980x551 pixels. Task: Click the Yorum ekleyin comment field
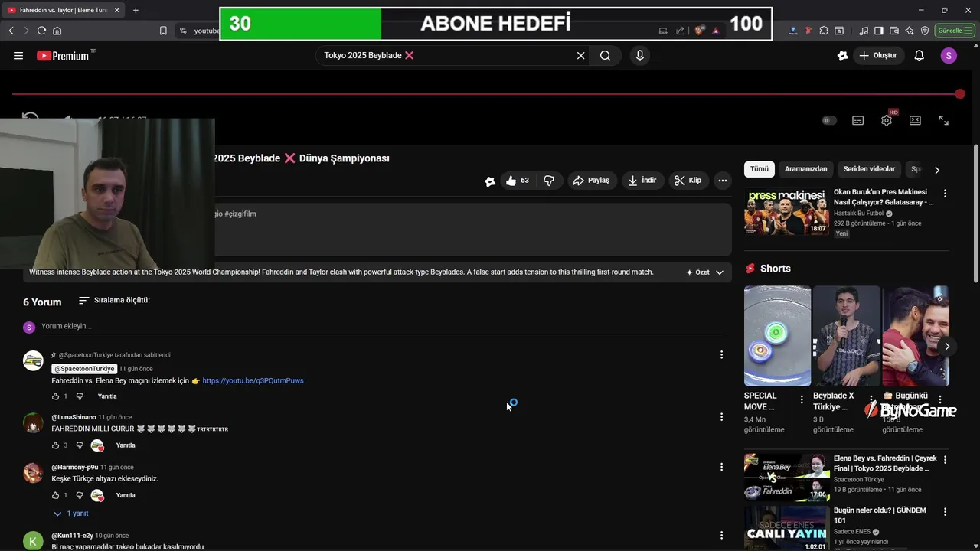click(x=381, y=326)
